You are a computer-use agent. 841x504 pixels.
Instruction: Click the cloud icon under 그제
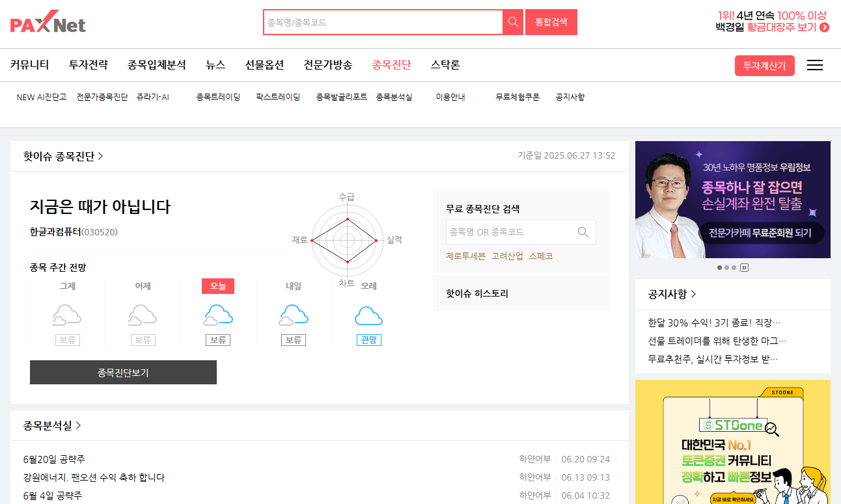(67, 315)
